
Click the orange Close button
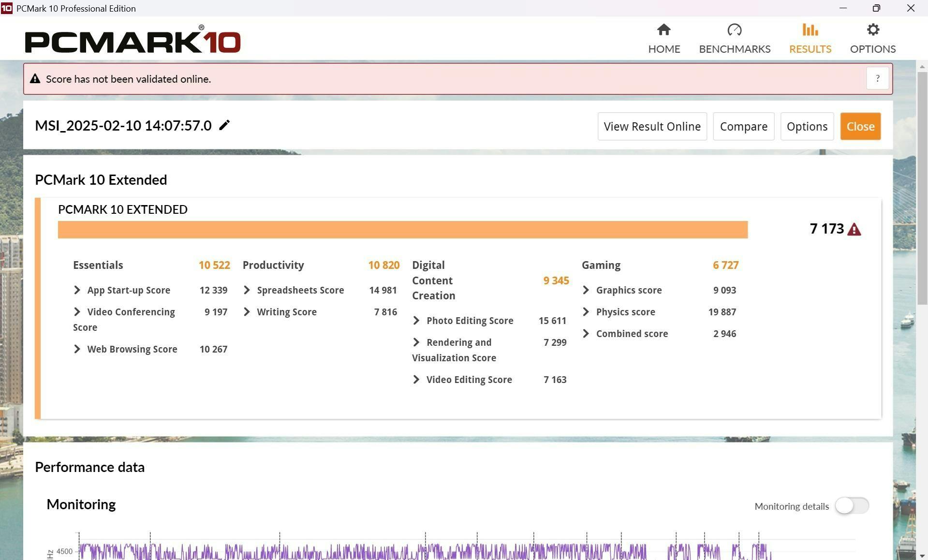pos(860,126)
